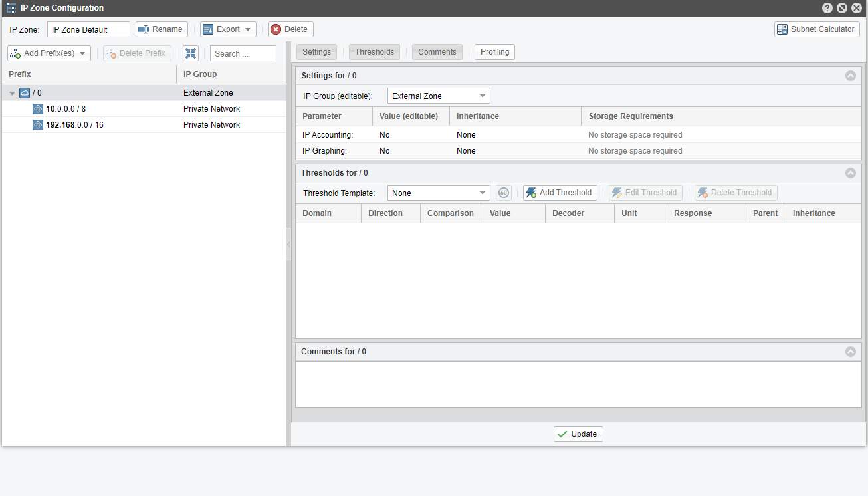Click the collapse-all tree icon above the prefix list

point(191,53)
